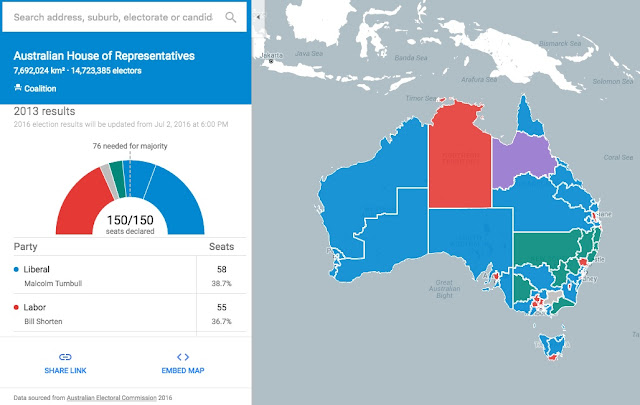This screenshot has height=405, width=640.
Task: Click the Australian House of Representatives heading
Action: (104, 56)
